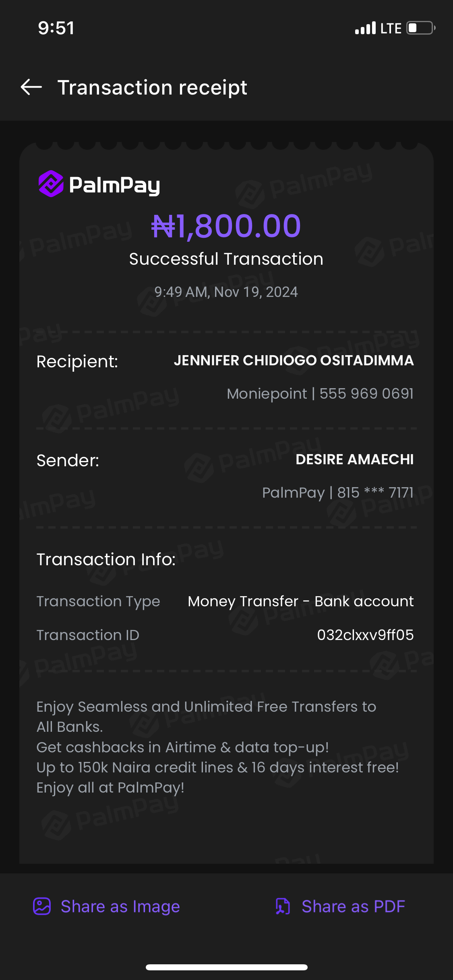Tap the Money Transfer - Bank account value
Image resolution: width=453 pixels, height=980 pixels.
(x=300, y=601)
